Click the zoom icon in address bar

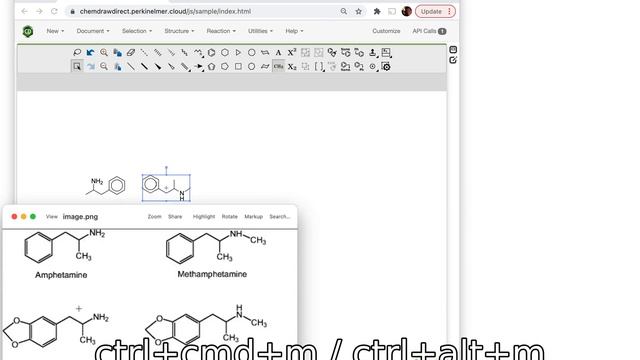[344, 11]
